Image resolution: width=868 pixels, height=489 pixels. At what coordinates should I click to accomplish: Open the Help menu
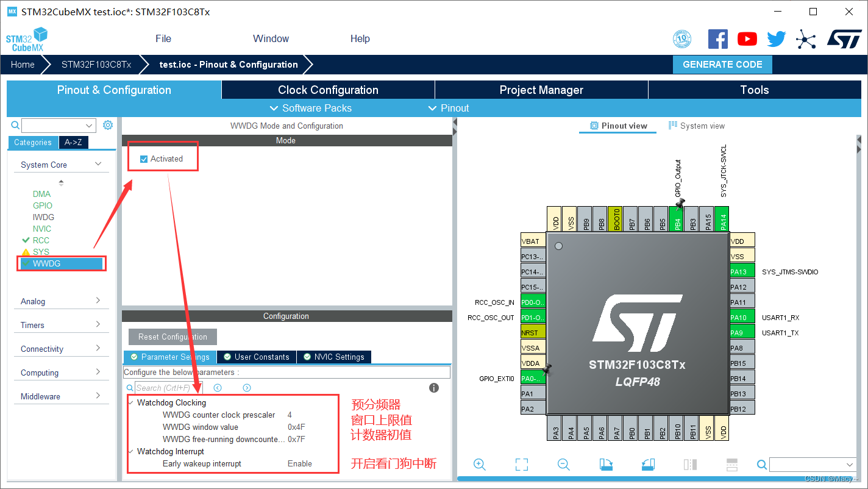tap(360, 38)
